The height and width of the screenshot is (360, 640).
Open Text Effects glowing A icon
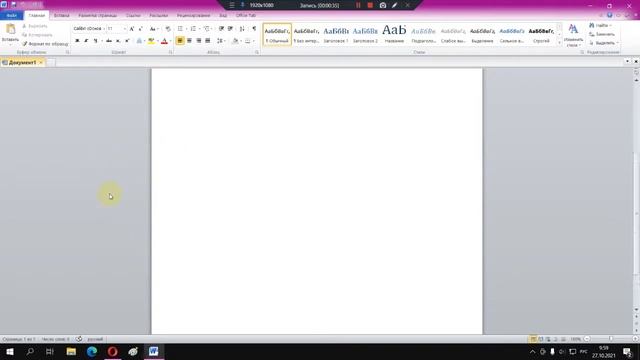tap(139, 41)
